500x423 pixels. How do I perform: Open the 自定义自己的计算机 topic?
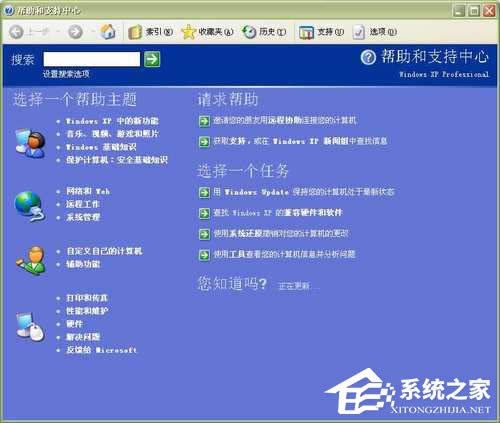click(x=104, y=251)
